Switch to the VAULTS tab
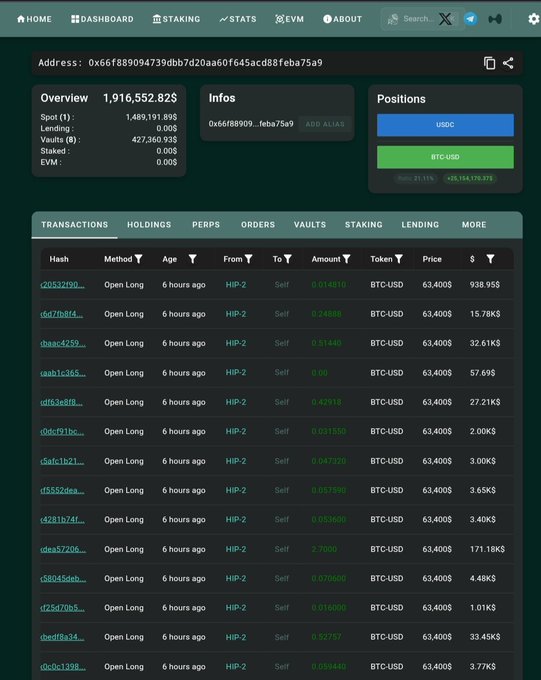This screenshot has height=680, width=541. click(x=310, y=225)
